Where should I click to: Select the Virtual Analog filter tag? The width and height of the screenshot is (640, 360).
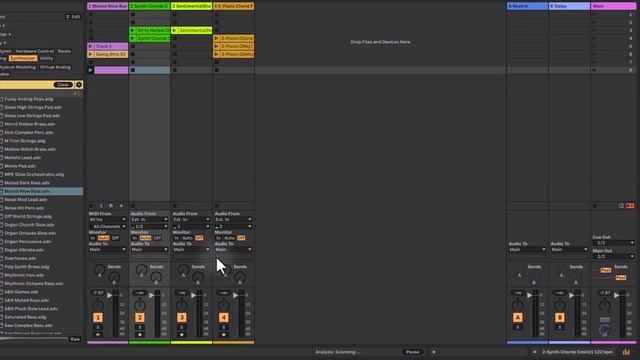(x=55, y=67)
